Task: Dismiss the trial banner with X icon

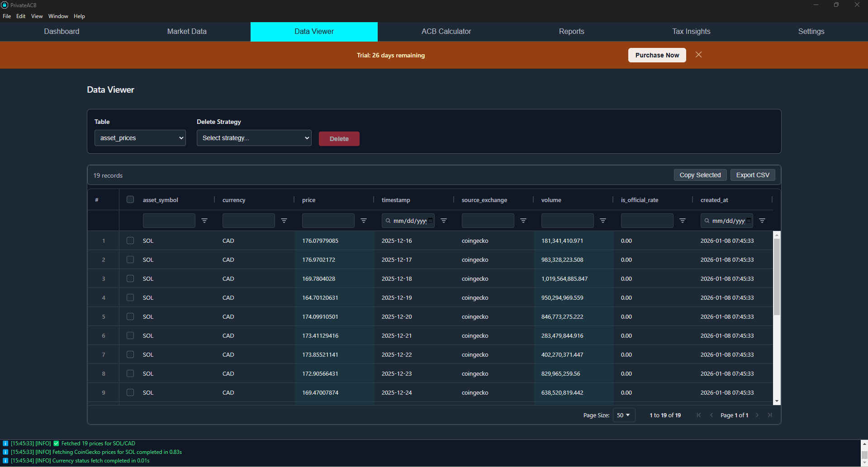Action: [x=699, y=55]
